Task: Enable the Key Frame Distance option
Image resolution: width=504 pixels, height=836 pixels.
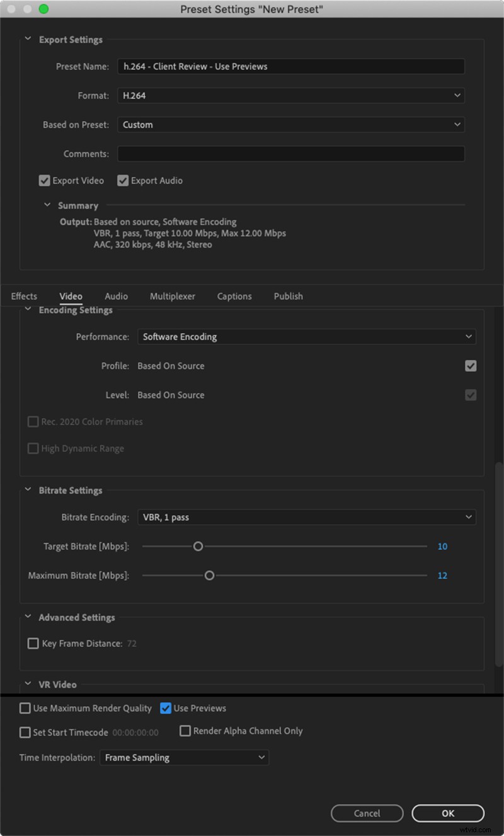Action: [33, 643]
